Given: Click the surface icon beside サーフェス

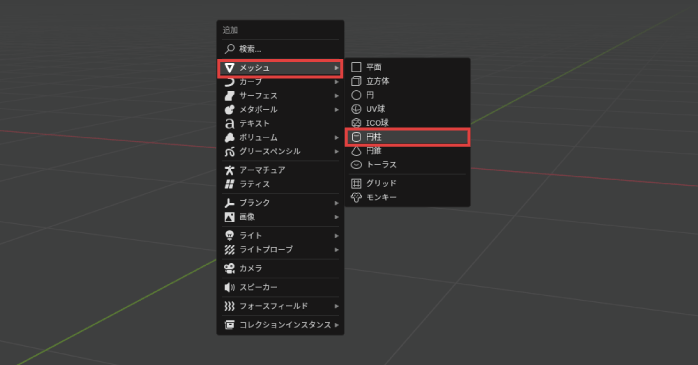Looking at the screenshot, I should tap(230, 96).
